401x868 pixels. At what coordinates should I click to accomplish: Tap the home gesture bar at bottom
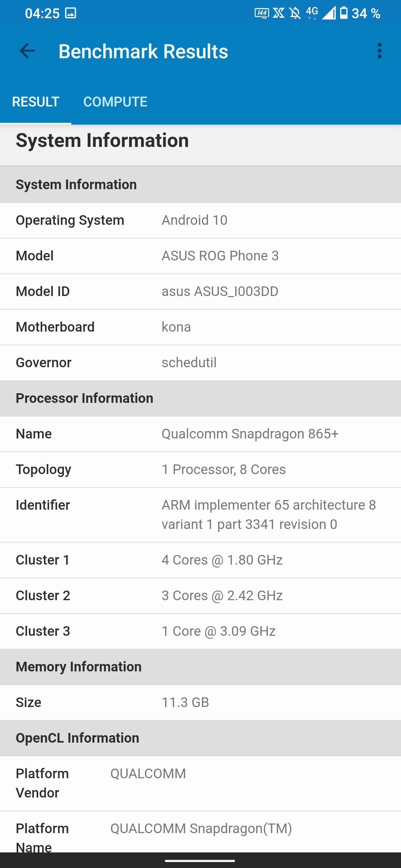(x=200, y=861)
